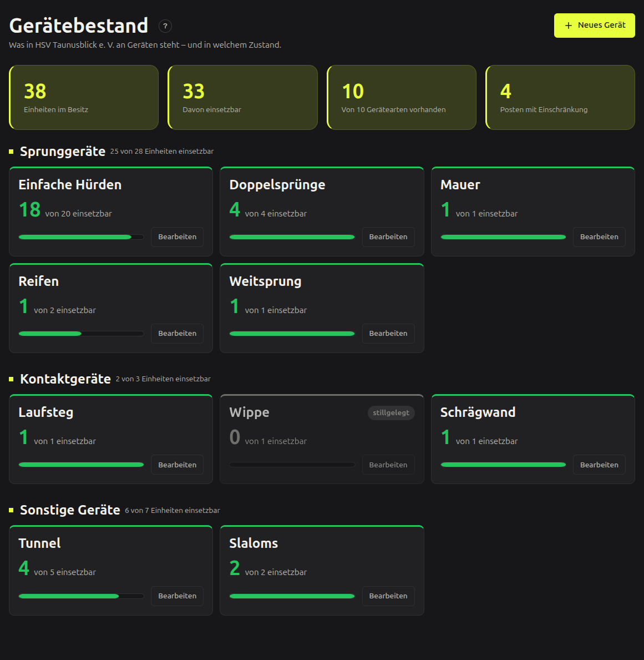Click the Reifen availability progress bar
The width and height of the screenshot is (644, 660).
81,334
